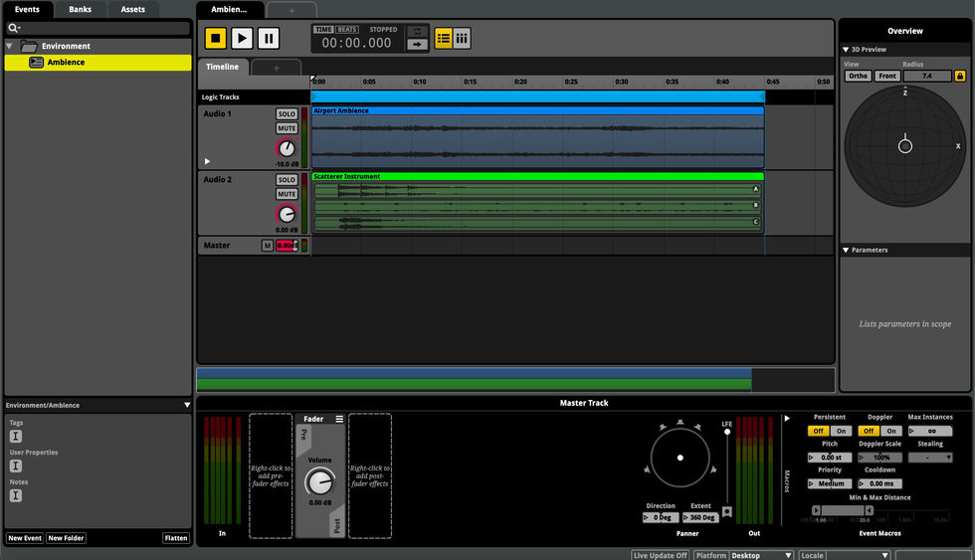975x560 pixels.
Task: Click the Front view button
Action: tap(887, 76)
